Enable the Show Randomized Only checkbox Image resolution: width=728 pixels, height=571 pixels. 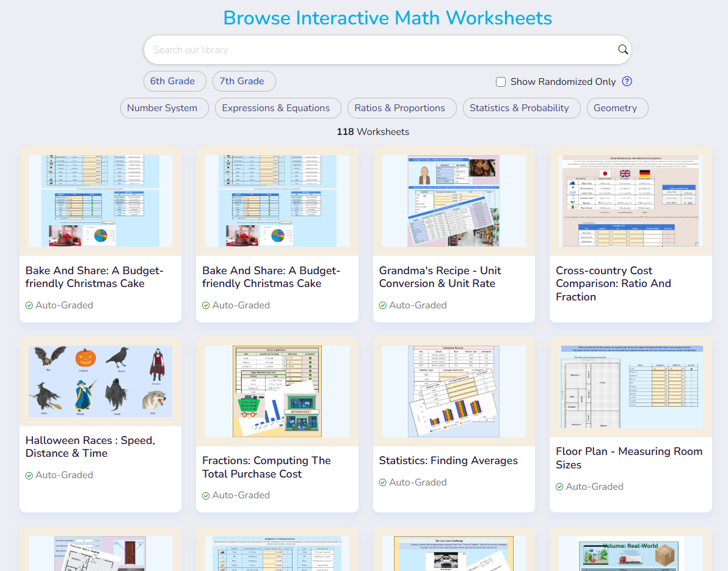[501, 81]
